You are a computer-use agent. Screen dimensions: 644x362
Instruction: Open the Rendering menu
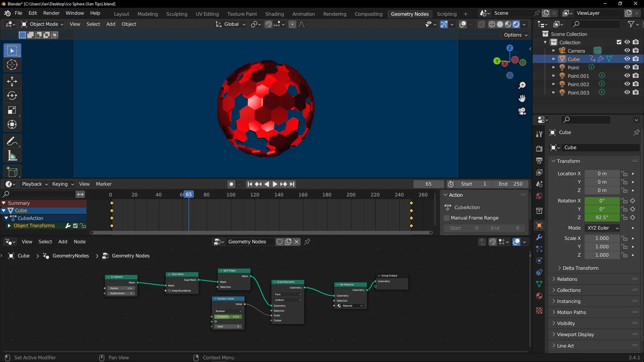point(334,14)
